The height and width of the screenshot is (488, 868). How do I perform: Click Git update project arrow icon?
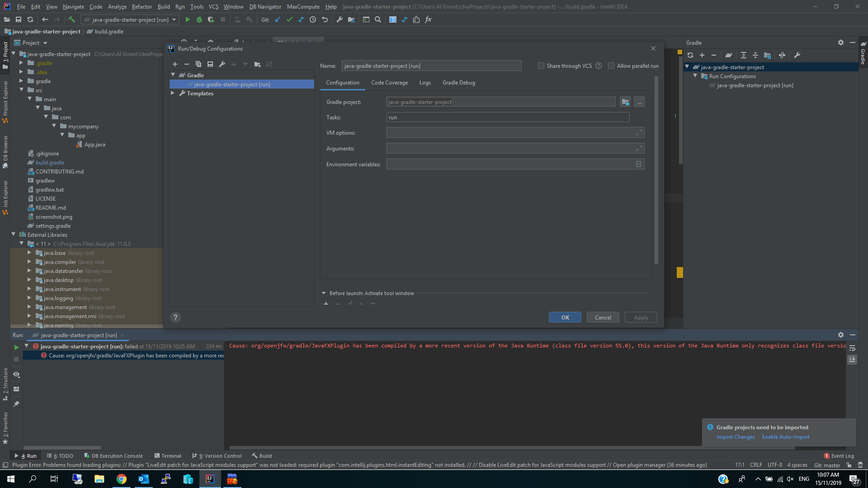click(278, 19)
